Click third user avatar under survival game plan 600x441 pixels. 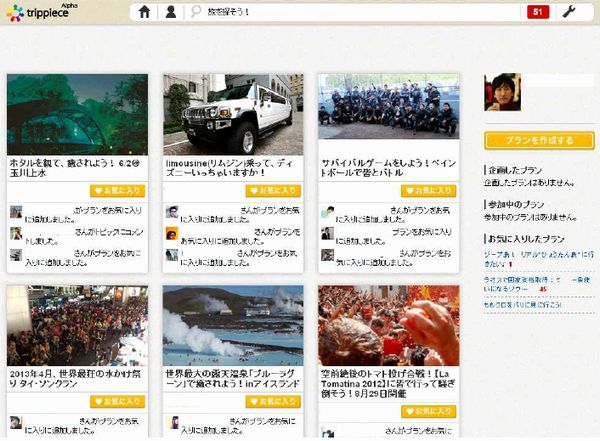point(328,255)
